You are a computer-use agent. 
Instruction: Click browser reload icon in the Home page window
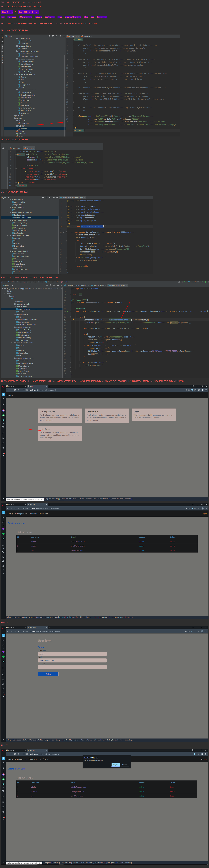(x=15, y=390)
